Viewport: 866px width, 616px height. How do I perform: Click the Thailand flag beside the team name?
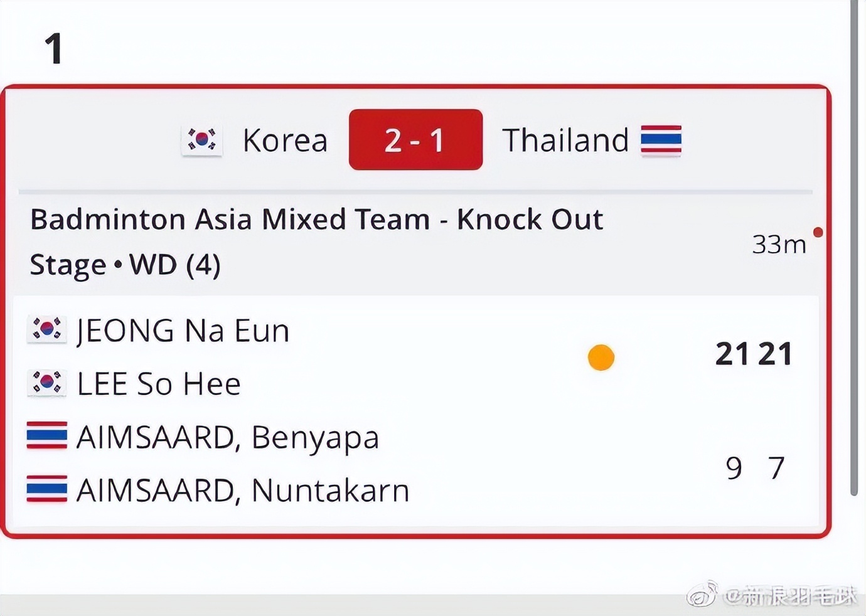coord(661,140)
